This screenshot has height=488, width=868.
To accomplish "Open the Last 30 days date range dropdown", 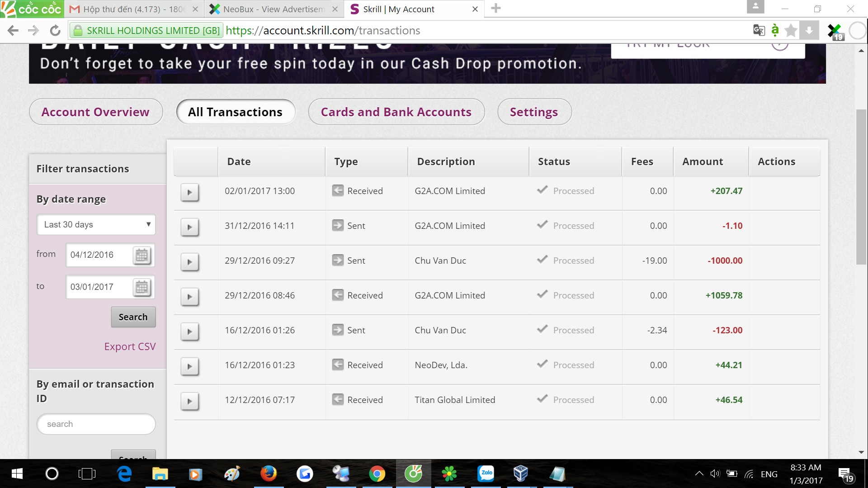I will (x=96, y=224).
